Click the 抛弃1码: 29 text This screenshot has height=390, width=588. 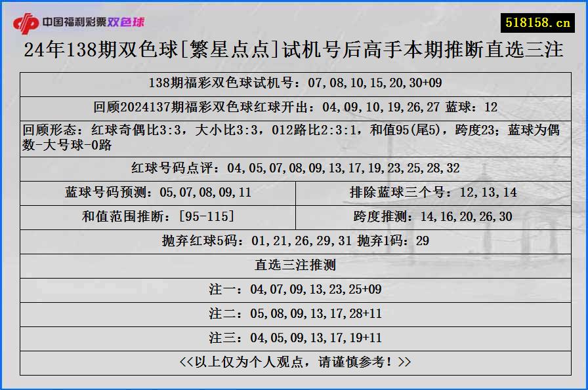point(394,241)
